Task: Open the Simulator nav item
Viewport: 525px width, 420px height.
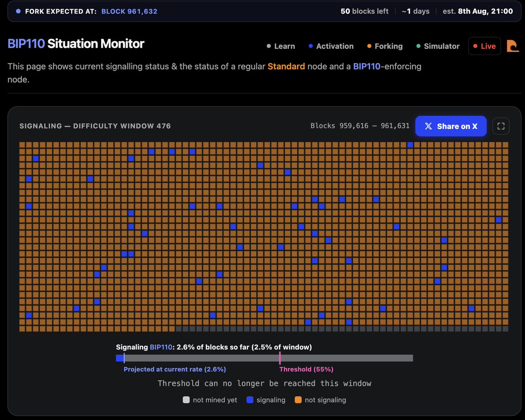Action: [x=437, y=46]
